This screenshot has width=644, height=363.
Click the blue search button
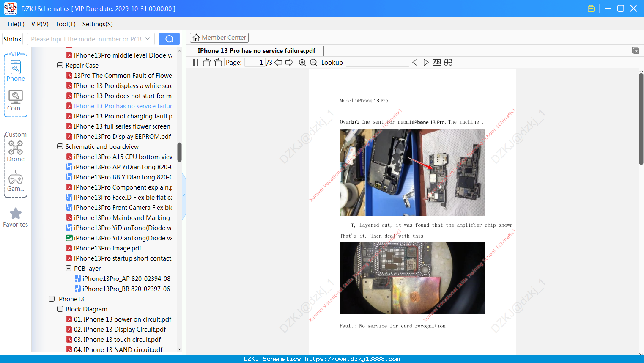point(169,39)
